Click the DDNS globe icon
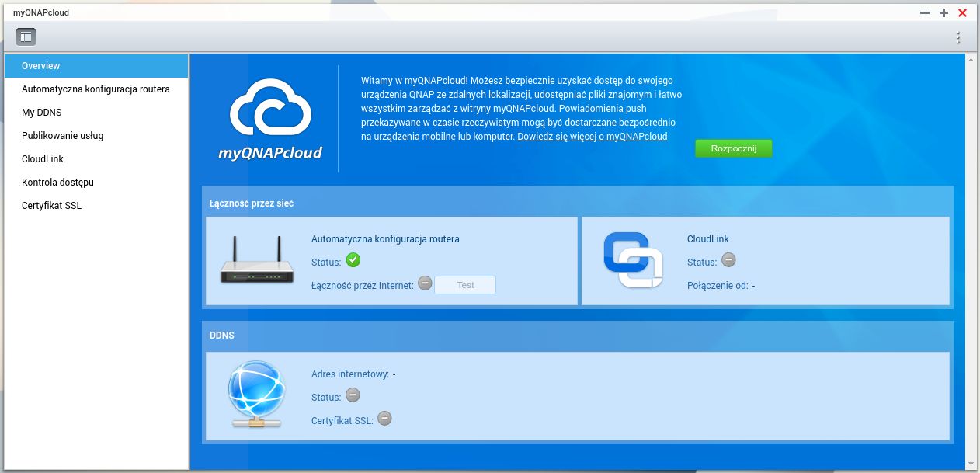The height and width of the screenshot is (473, 980). click(256, 392)
